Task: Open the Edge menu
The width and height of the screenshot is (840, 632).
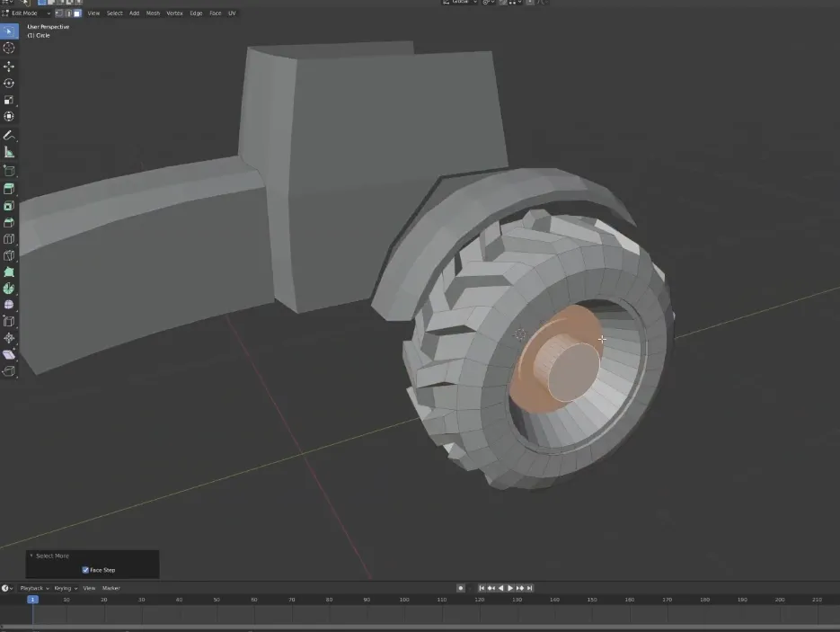Action: [196, 13]
